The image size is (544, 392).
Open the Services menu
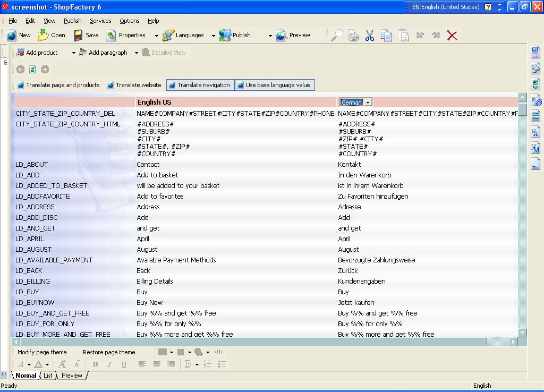[100, 21]
